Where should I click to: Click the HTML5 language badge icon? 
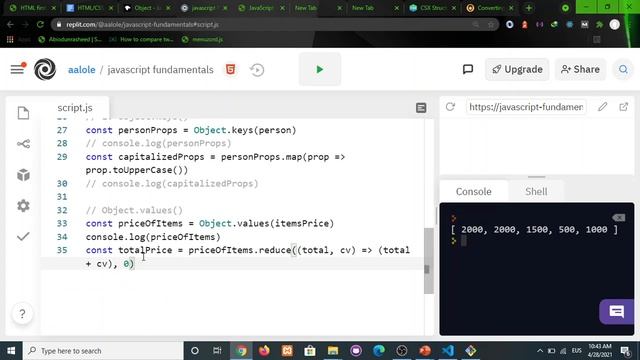pyautogui.click(x=231, y=69)
